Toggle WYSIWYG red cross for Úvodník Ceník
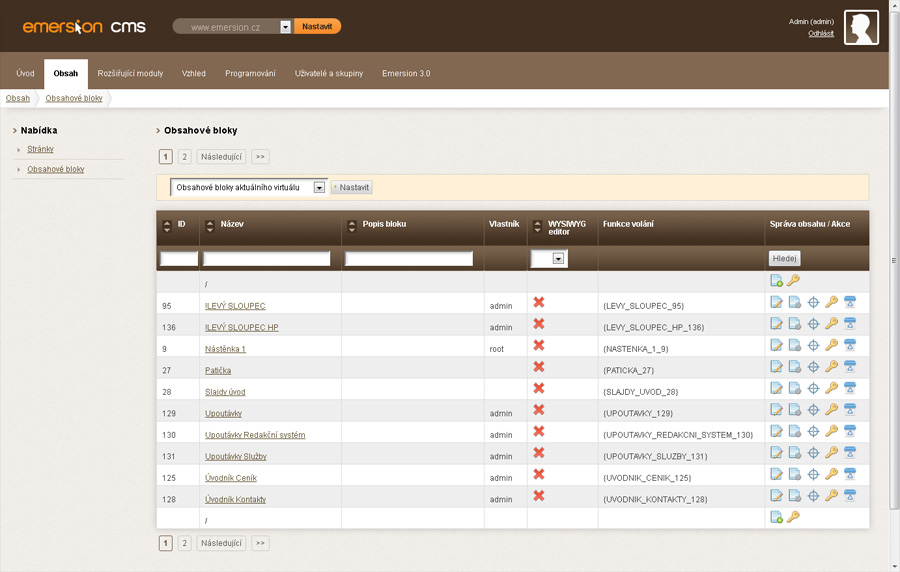 point(539,474)
